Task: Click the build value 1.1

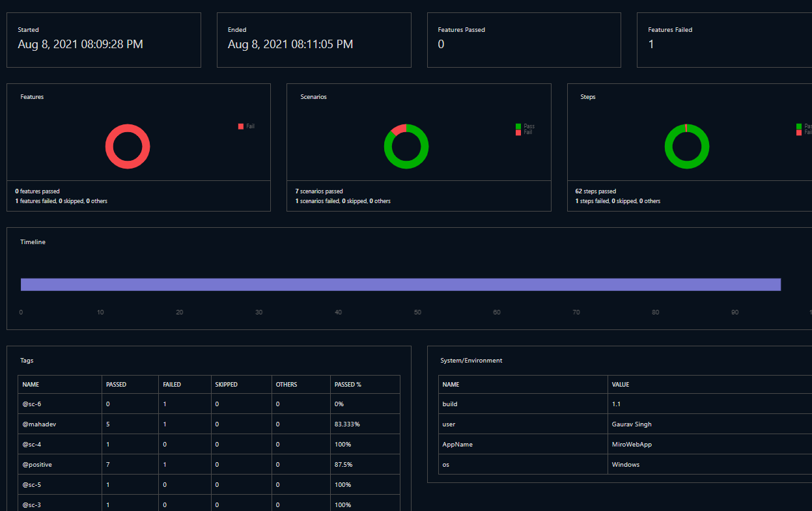Action: click(x=616, y=404)
